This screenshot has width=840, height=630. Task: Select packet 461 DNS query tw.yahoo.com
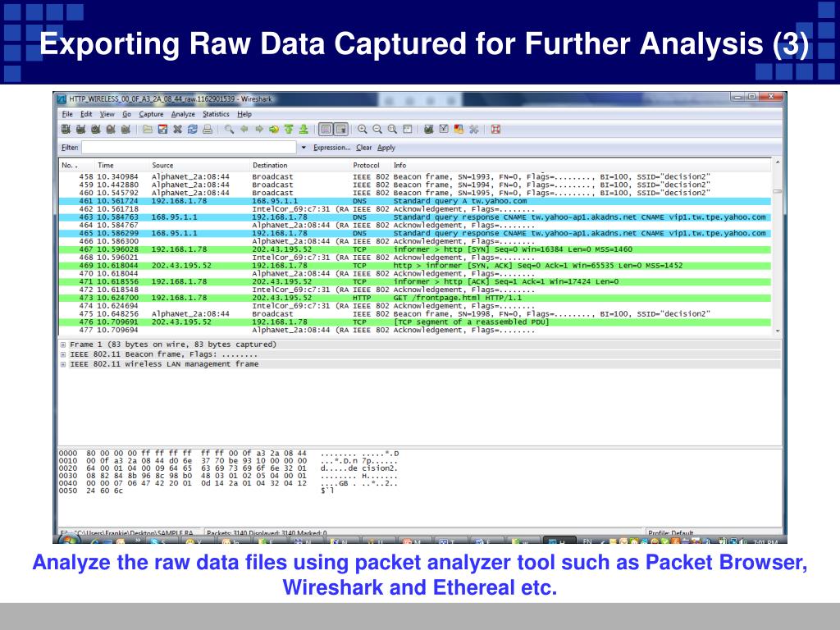coord(414,202)
